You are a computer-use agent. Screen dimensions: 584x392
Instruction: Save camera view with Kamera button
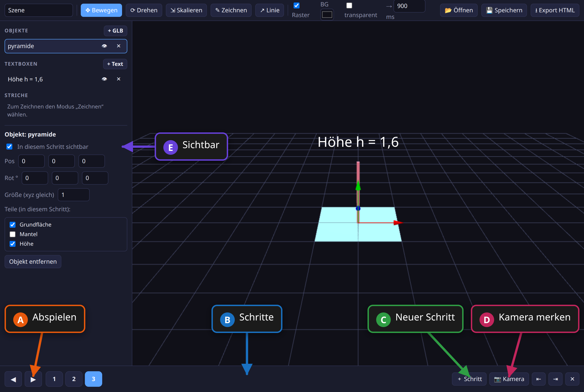(x=509, y=379)
